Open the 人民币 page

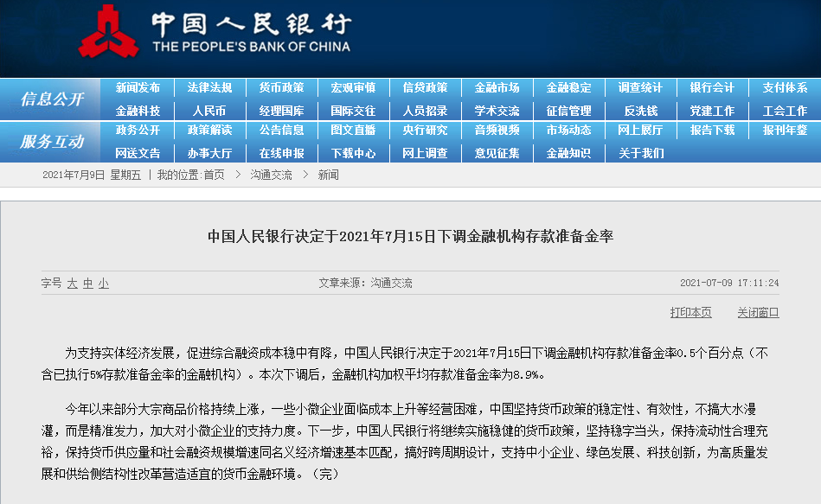pos(209,111)
